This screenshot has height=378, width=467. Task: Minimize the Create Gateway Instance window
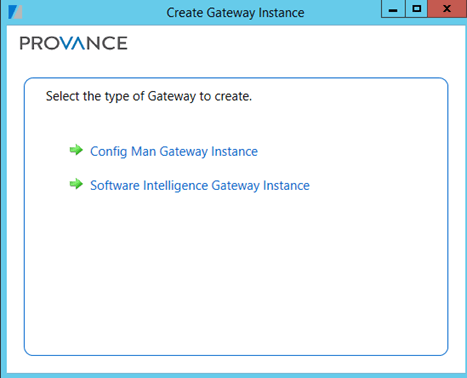tap(393, 9)
